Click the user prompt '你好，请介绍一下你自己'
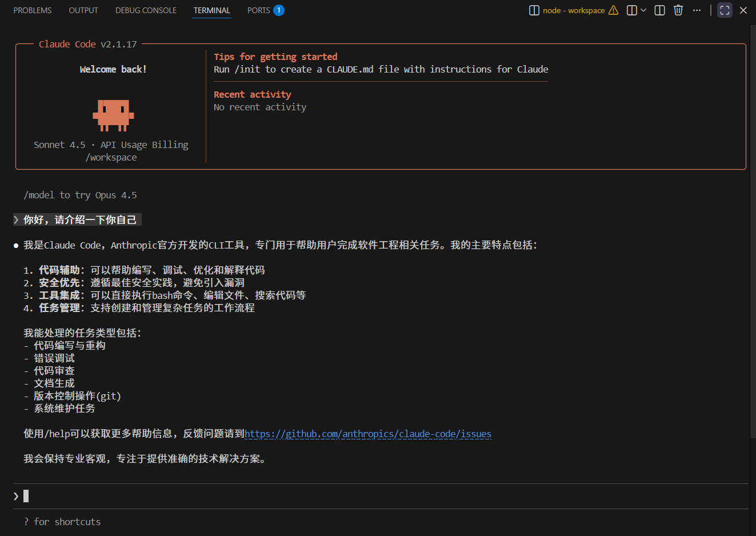This screenshot has height=536, width=756. [80, 220]
